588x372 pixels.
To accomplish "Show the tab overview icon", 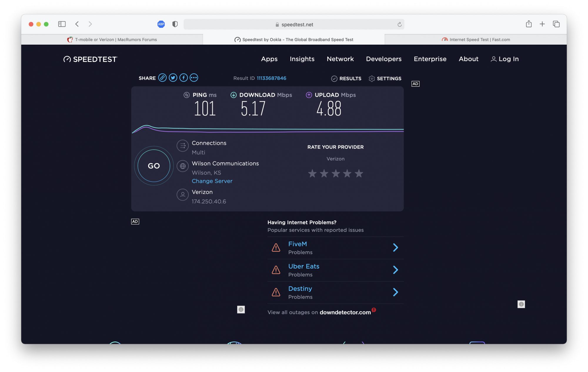I will point(556,24).
